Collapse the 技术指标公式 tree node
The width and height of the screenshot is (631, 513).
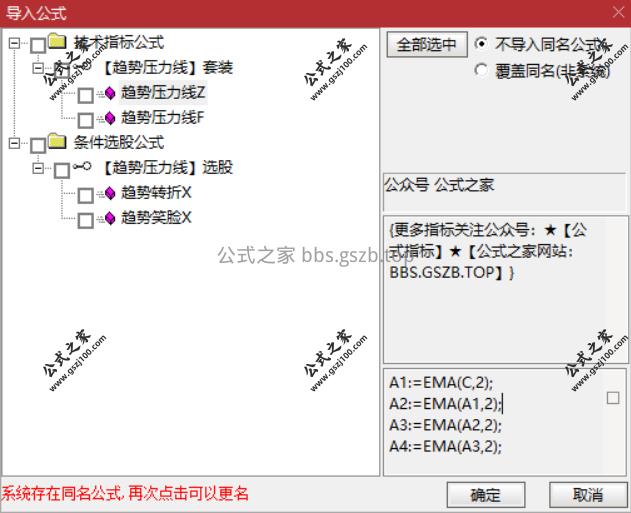tap(14, 43)
